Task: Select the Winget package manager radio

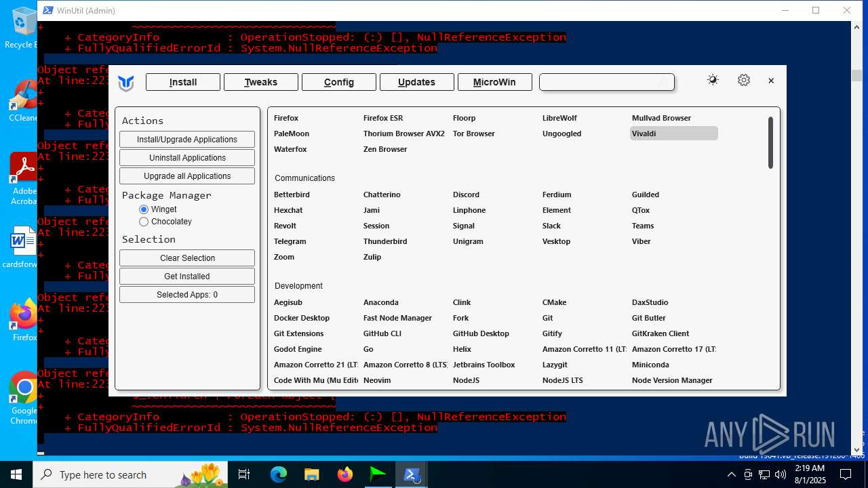Action: point(144,209)
